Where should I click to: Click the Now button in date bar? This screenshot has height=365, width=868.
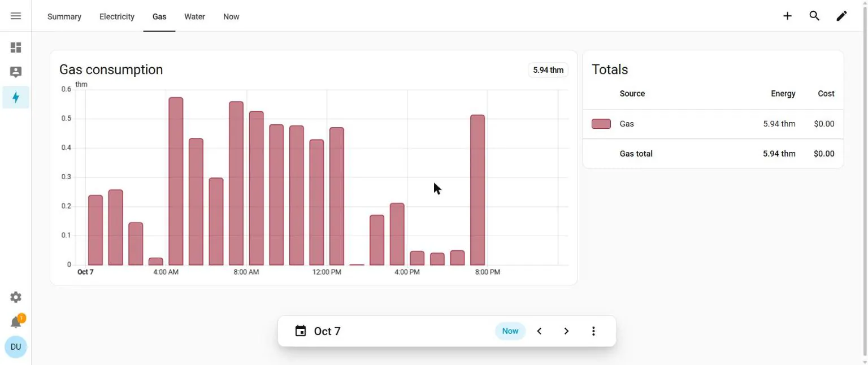click(510, 331)
